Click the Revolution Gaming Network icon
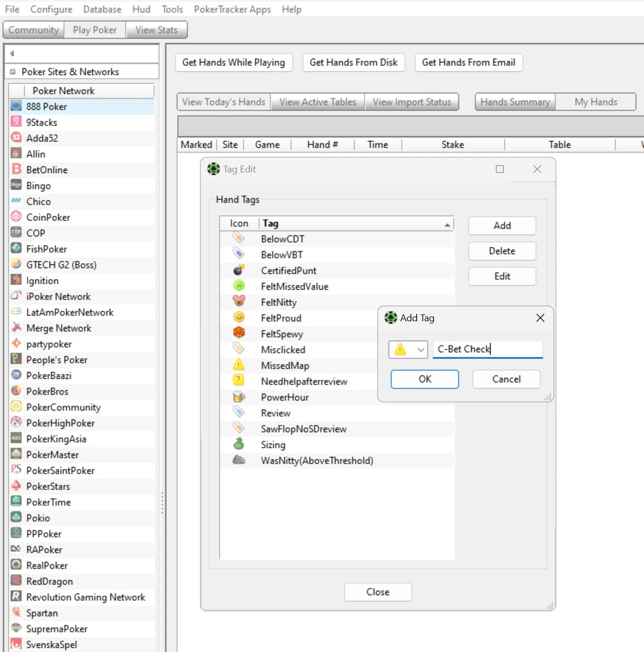Image resolution: width=644 pixels, height=652 pixels. tap(16, 597)
